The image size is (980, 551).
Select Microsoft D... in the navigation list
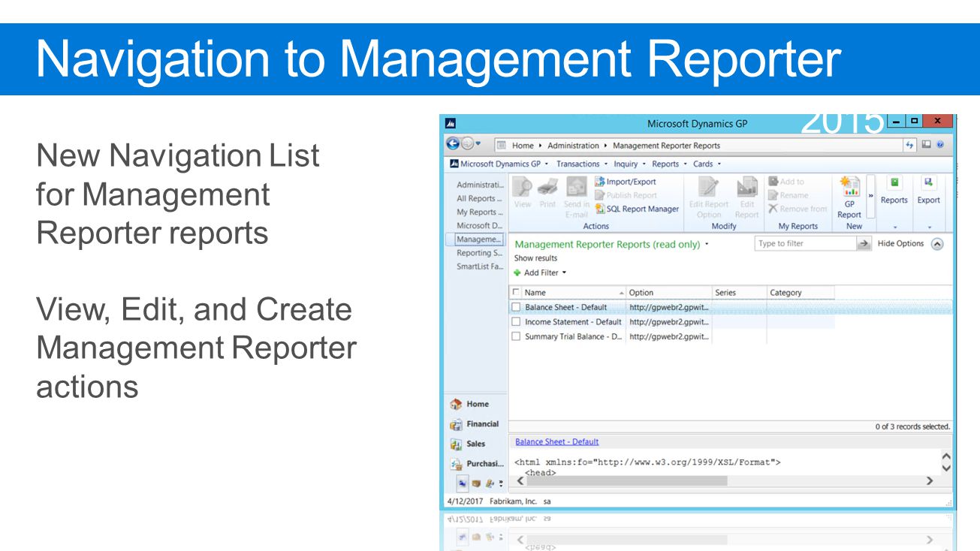click(479, 225)
